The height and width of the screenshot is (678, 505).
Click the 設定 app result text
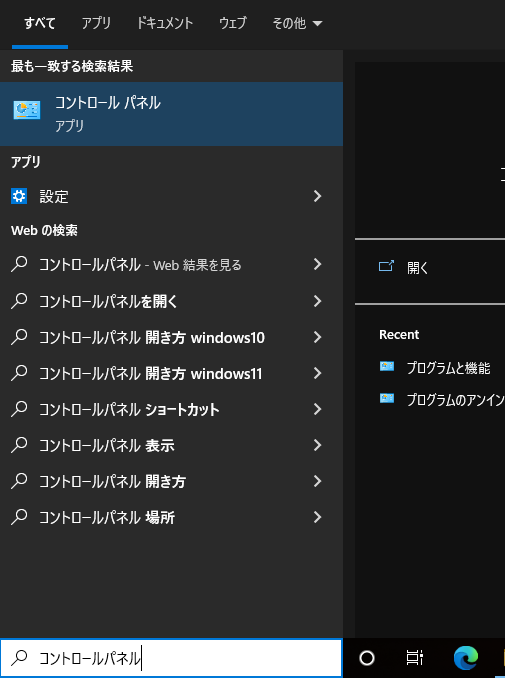54,197
